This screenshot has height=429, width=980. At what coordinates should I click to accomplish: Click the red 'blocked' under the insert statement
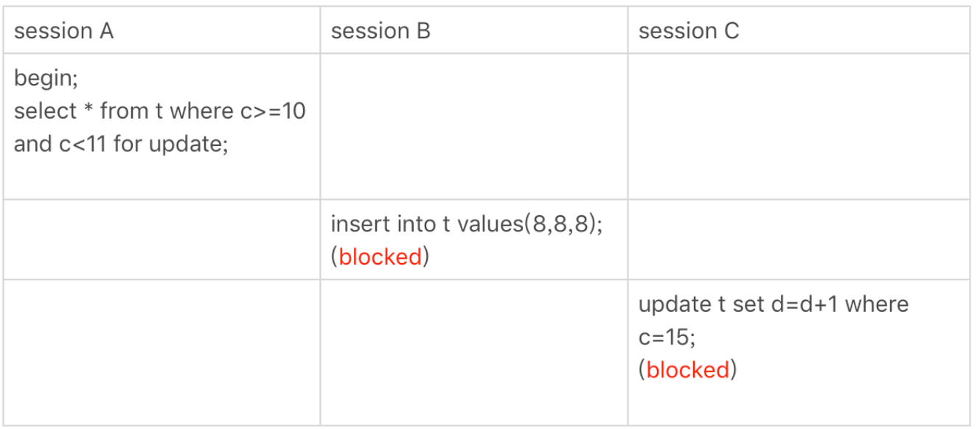click(x=380, y=257)
